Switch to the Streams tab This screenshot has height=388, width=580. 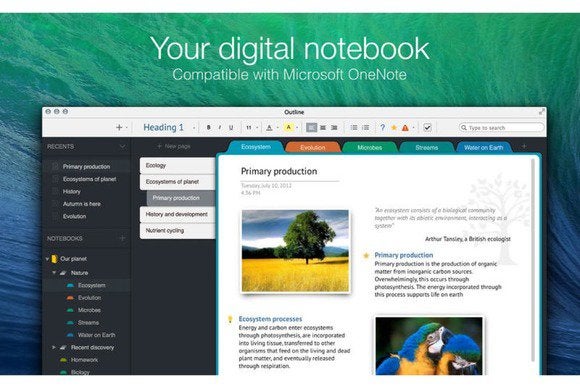click(426, 148)
